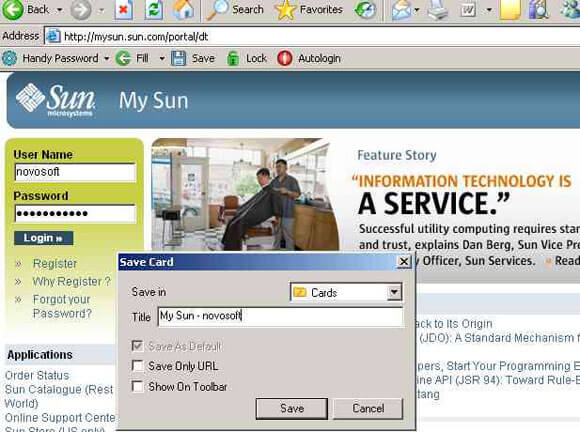This screenshot has height=432, width=580.
Task: Open the Why Register? link
Action: (x=72, y=281)
